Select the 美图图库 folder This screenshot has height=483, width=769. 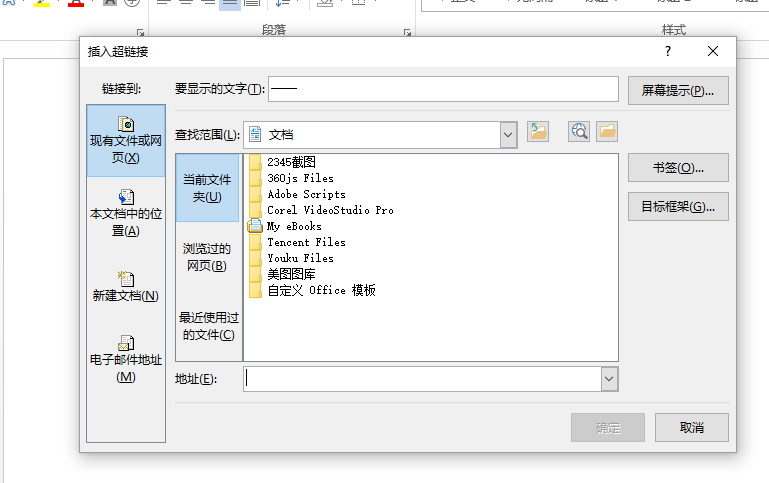pyautogui.click(x=282, y=274)
